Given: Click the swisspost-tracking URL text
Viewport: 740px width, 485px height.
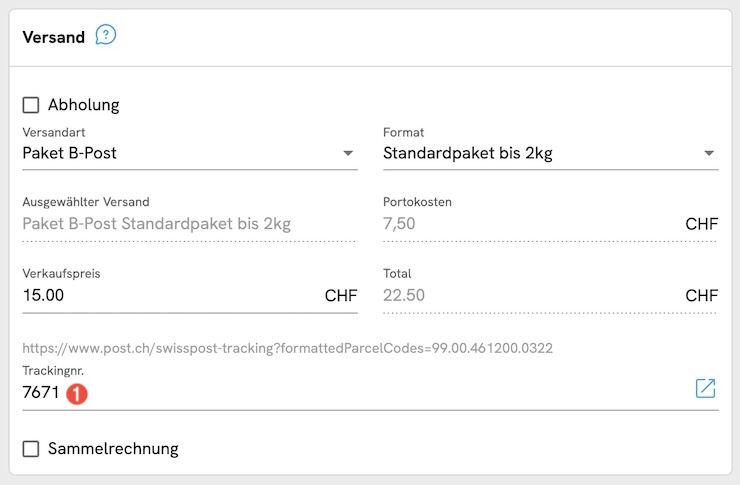Looking at the screenshot, I should tap(288, 348).
